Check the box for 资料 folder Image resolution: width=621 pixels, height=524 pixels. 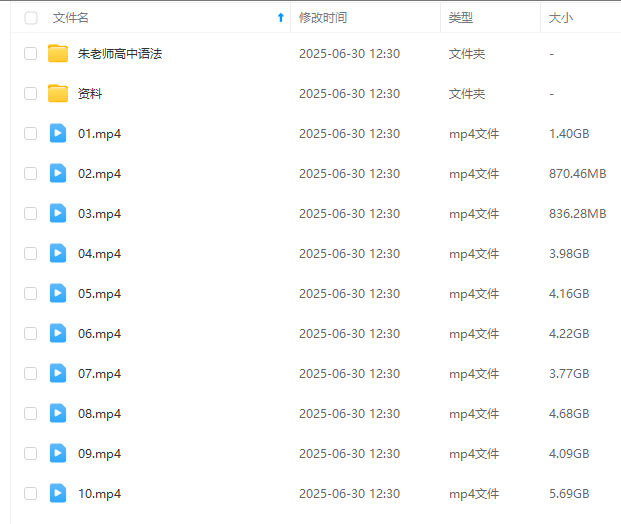(x=30, y=93)
